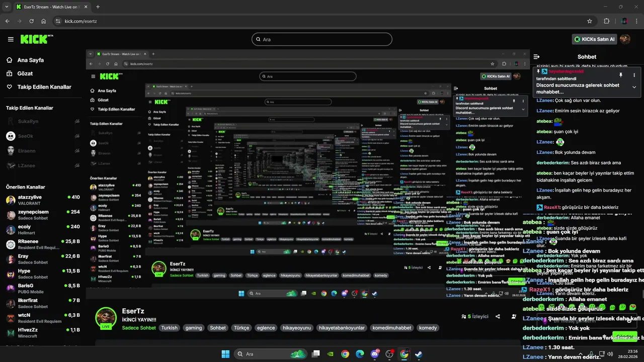The height and width of the screenshot is (362, 644).
Task: Open SeeOk followed channel
Action: (x=42, y=136)
